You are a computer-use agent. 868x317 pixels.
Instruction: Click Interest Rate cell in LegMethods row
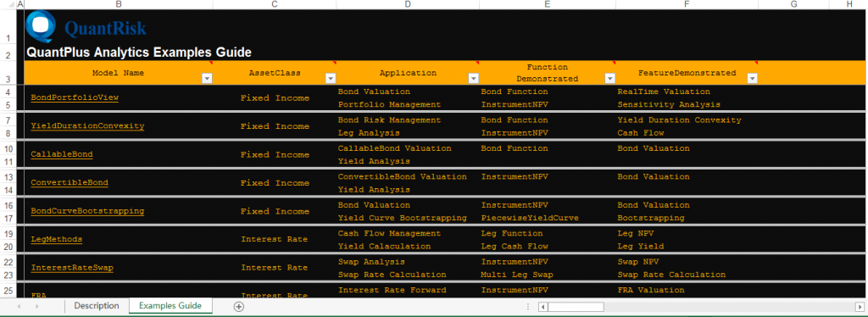(x=275, y=240)
